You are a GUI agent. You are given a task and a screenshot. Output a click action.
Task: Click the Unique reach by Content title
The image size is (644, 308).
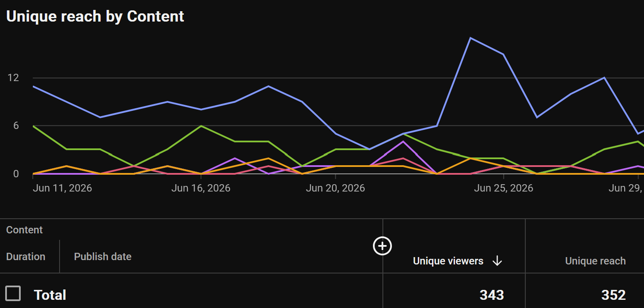tap(95, 16)
